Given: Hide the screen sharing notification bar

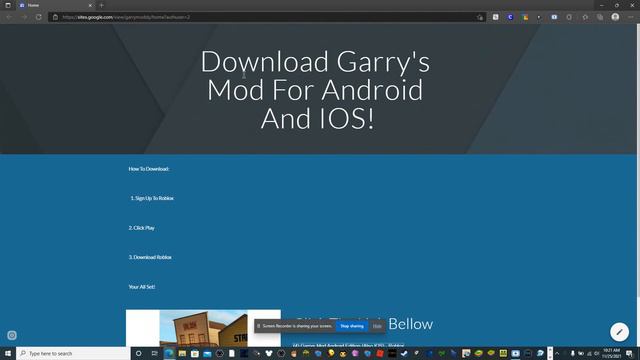Looking at the screenshot, I should [x=377, y=326].
